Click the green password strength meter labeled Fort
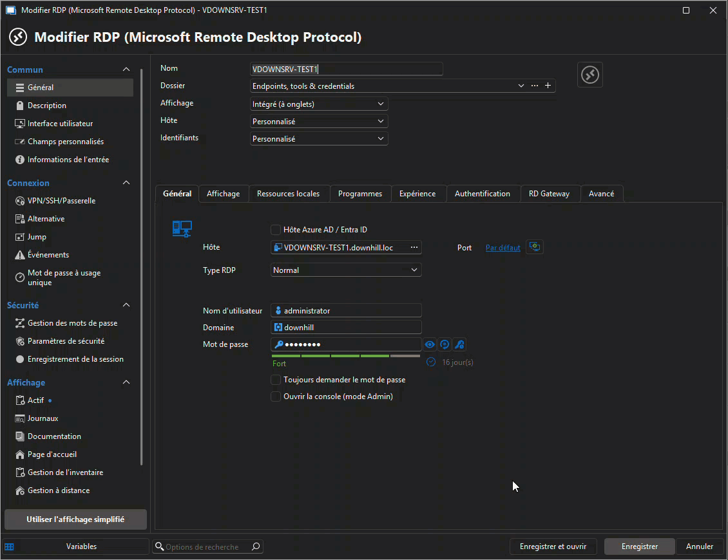The height and width of the screenshot is (560, 728). [x=346, y=355]
